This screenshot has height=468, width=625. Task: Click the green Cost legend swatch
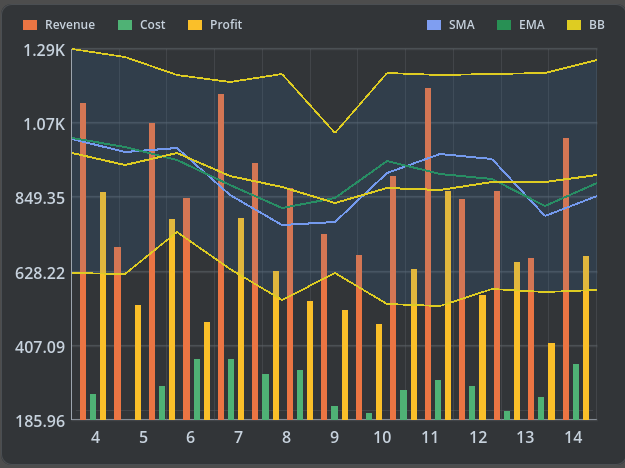[x=124, y=24]
